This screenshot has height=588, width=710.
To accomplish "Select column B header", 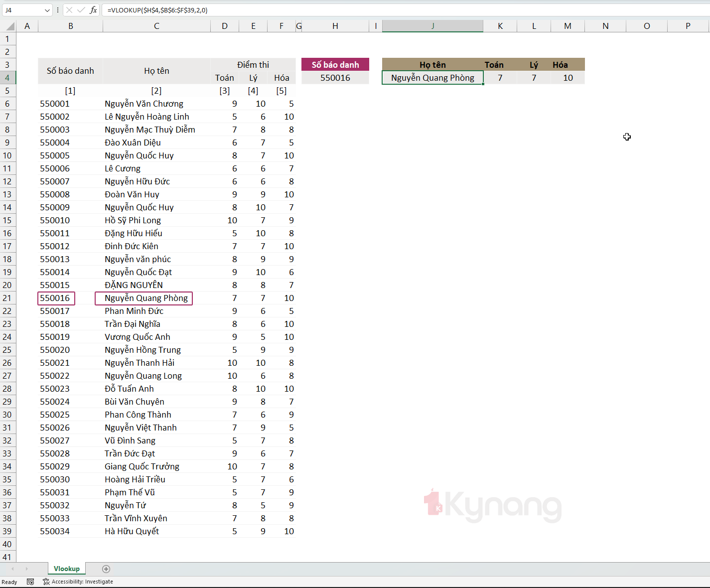I will coord(71,26).
